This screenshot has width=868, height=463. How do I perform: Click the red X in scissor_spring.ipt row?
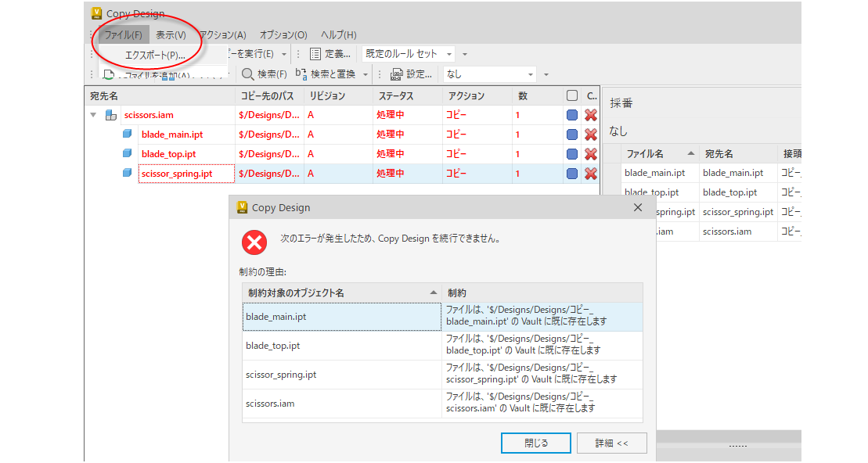[591, 173]
